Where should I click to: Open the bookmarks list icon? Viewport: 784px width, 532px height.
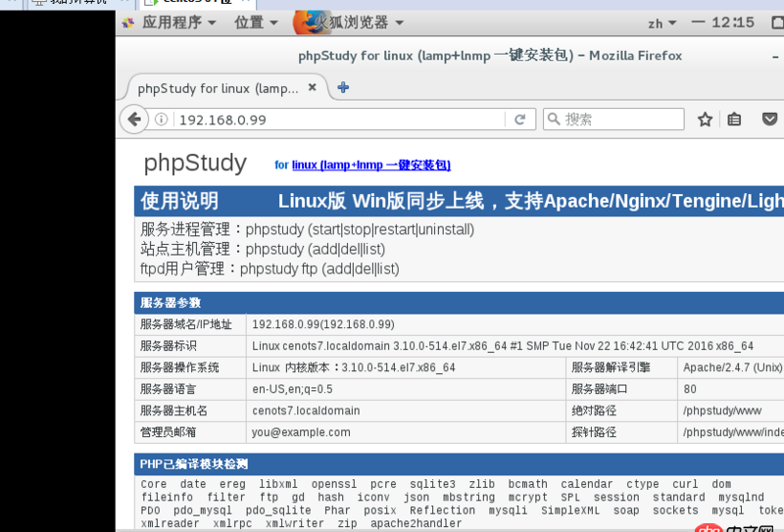click(x=734, y=120)
